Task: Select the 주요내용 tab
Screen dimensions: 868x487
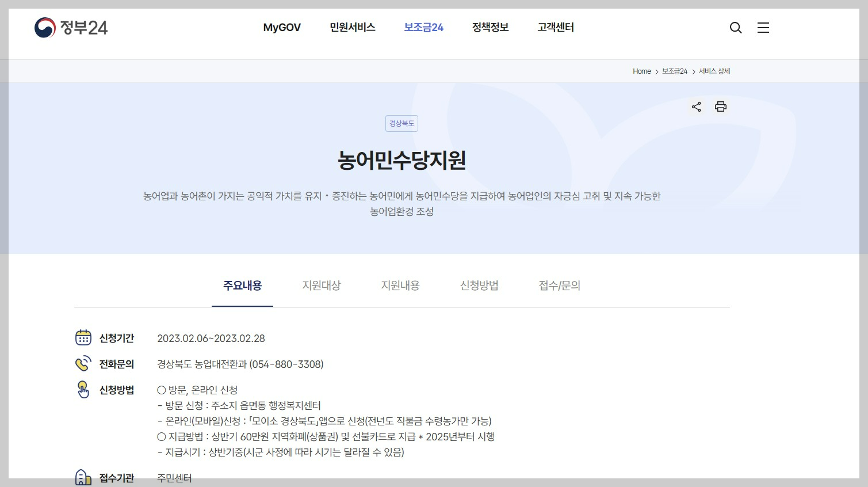Action: pyautogui.click(x=243, y=286)
